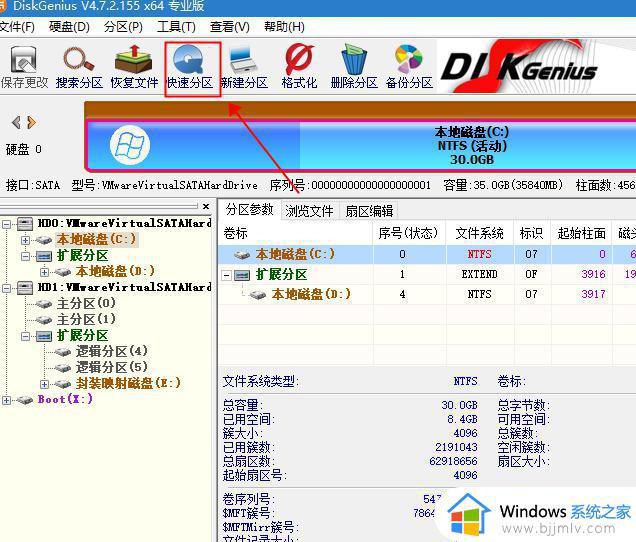The width and height of the screenshot is (636, 542).
Task: Select 主分区(1) under HD1
Action: [x=86, y=319]
